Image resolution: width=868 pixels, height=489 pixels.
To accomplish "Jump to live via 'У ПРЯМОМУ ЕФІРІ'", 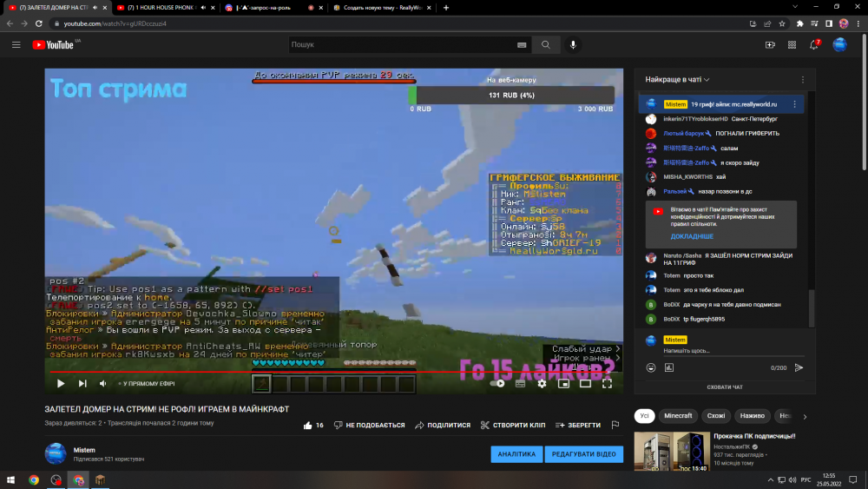I will (147, 383).
